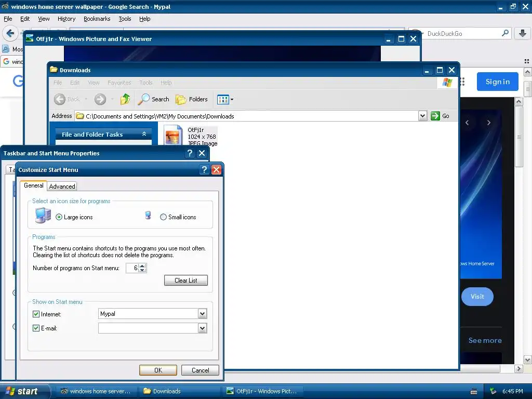The width and height of the screenshot is (532, 399).
Task: Open the Internet program Mypal dropdown
Action: tap(202, 313)
